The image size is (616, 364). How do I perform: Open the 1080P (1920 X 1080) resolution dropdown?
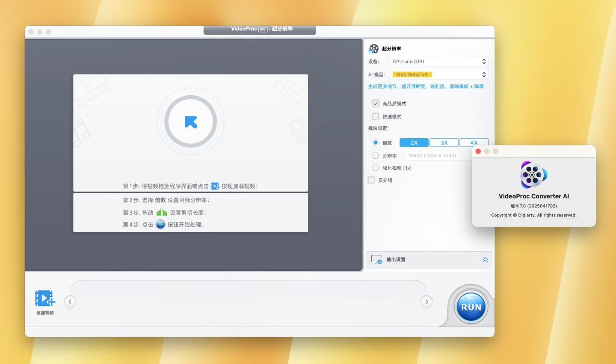[438, 156]
